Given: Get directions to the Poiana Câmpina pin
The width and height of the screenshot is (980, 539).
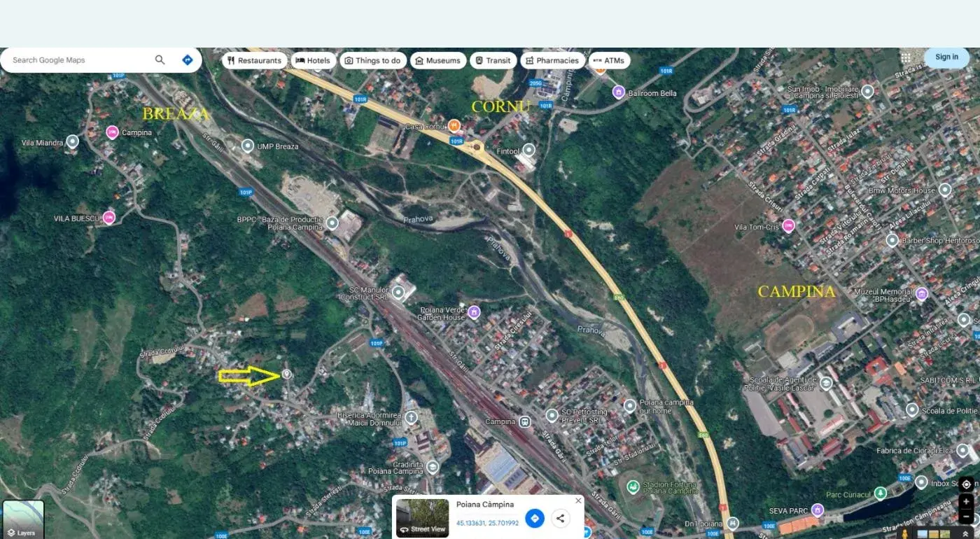Looking at the screenshot, I should coord(535,518).
